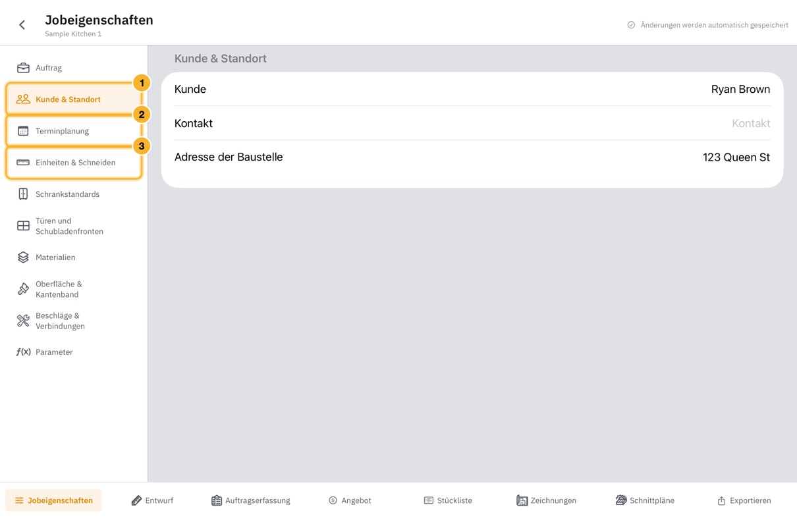The height and width of the screenshot is (532, 797).
Task: Open the Schnittpläne tab
Action: (646, 500)
